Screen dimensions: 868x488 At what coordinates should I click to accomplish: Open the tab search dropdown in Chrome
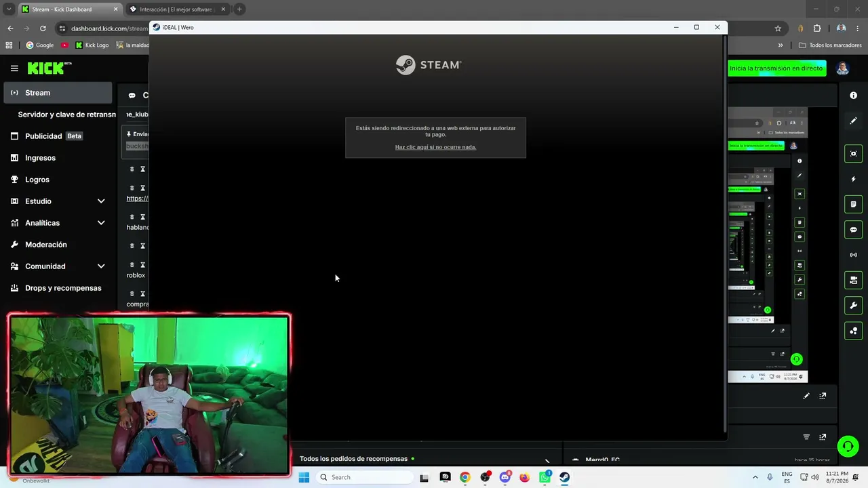pos(9,9)
